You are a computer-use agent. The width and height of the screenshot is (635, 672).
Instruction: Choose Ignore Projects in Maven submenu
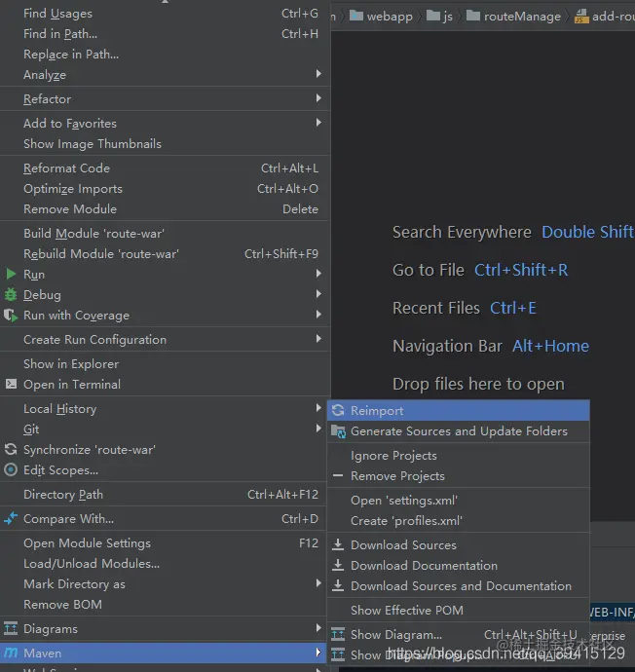pyautogui.click(x=459, y=455)
